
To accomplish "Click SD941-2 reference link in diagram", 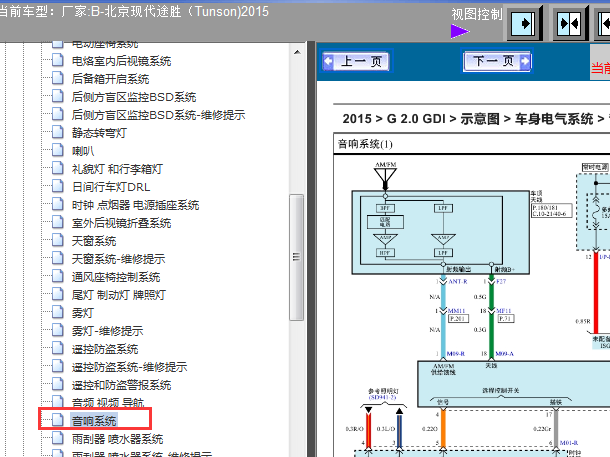I will coord(382,397).
